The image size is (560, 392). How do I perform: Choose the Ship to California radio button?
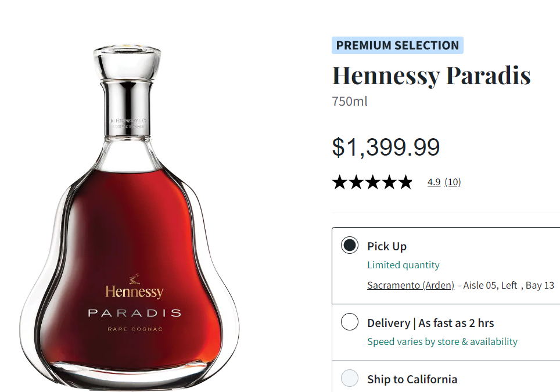(x=350, y=379)
